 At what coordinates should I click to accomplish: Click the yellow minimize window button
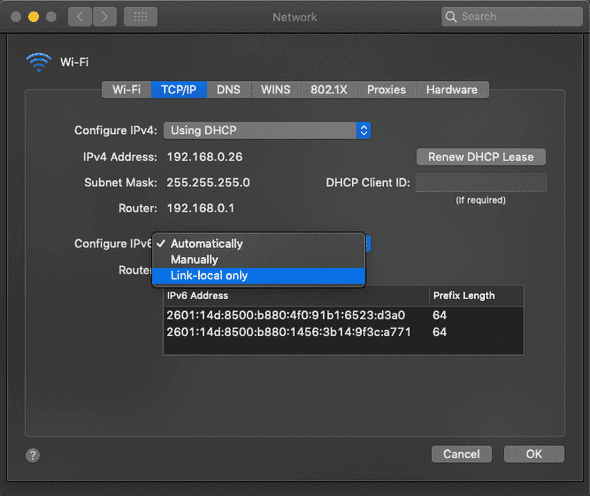coord(33,17)
